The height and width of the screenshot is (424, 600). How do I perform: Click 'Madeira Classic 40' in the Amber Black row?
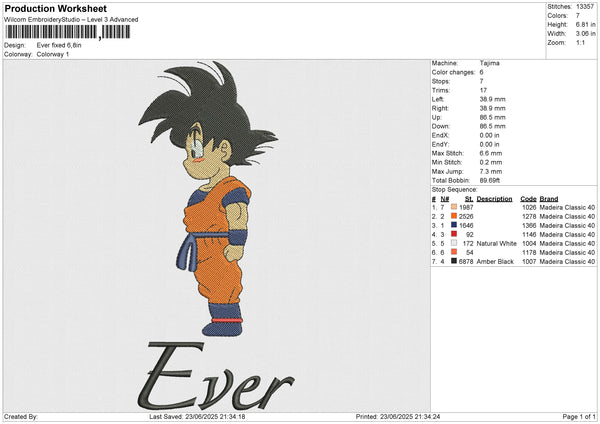567,262
